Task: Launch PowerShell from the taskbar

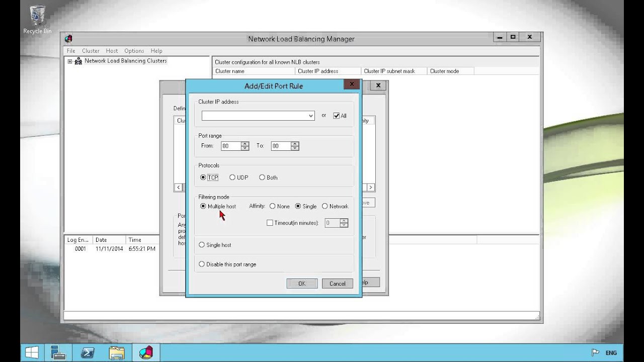Action: 88,352
